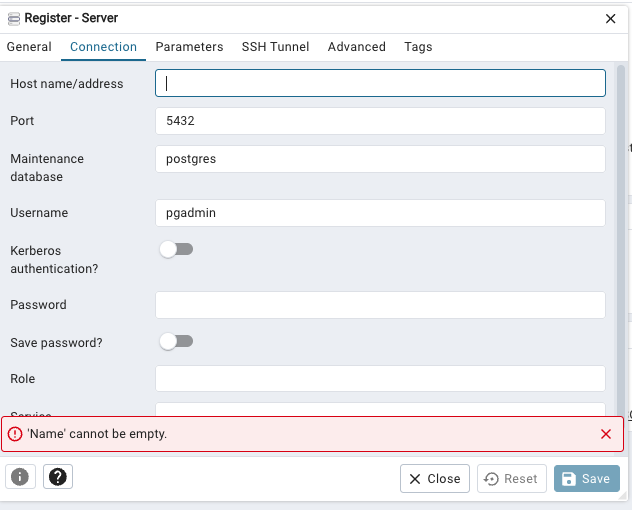Click the Role input field
632x510 pixels.
tap(380, 379)
